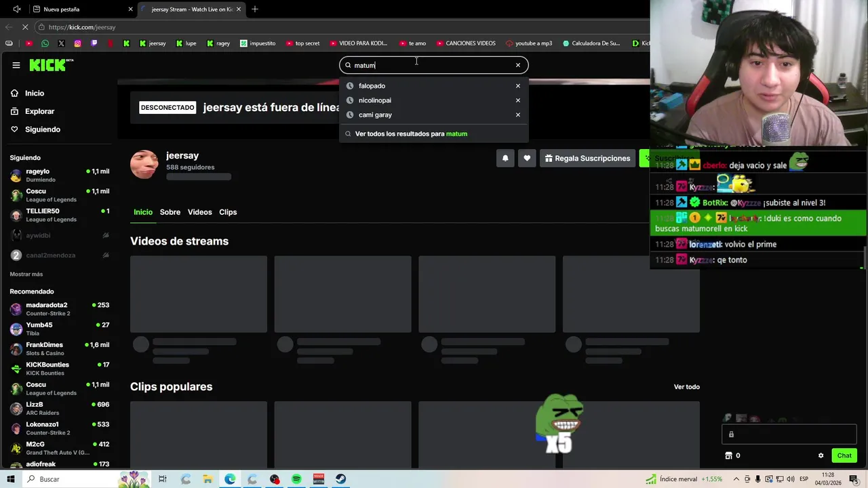Open Twitch bookmark icon
Image resolution: width=868 pixels, height=488 pixels.
point(94,43)
